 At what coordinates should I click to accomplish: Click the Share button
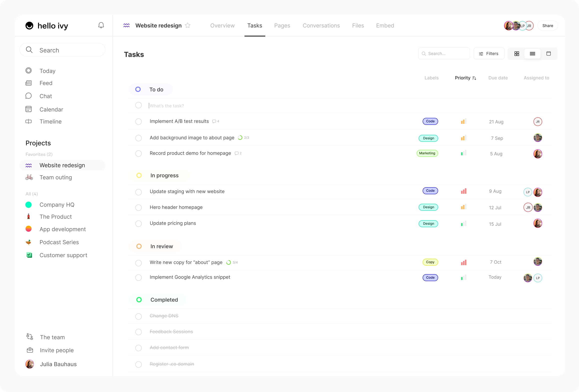coord(548,26)
